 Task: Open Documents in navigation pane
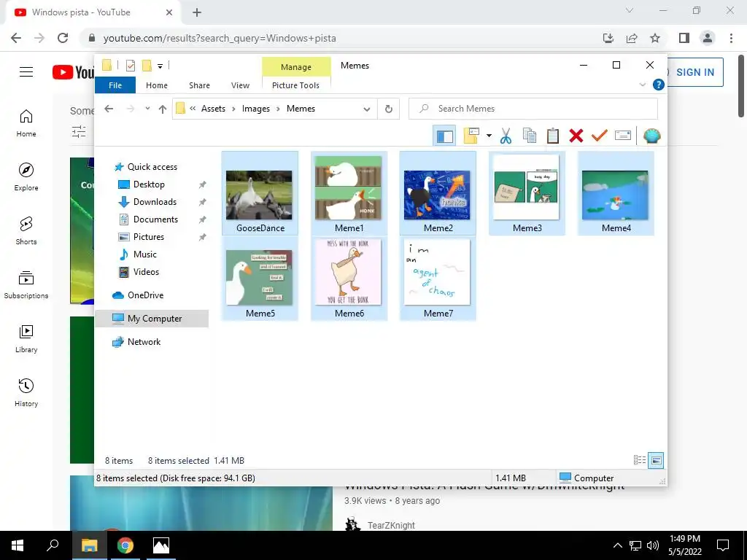[x=155, y=219]
